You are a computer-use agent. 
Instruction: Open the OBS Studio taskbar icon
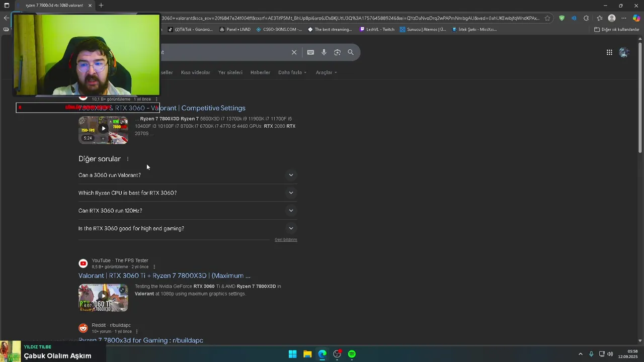click(x=337, y=354)
